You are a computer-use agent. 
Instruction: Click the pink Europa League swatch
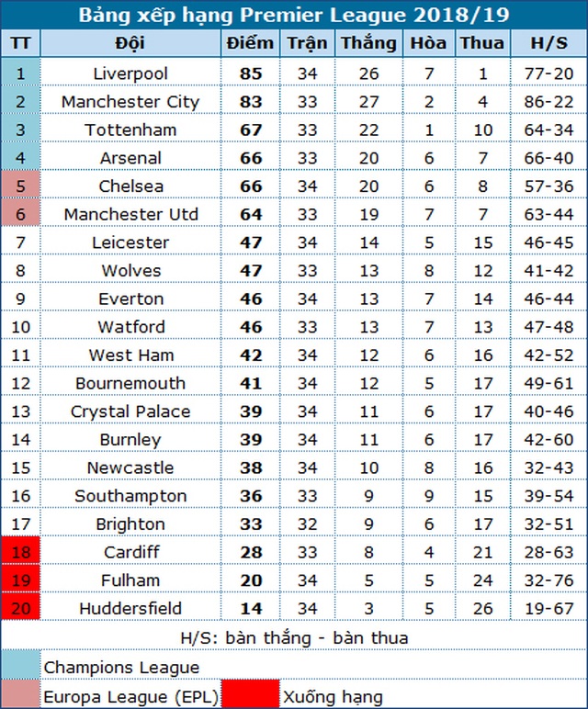[22, 694]
